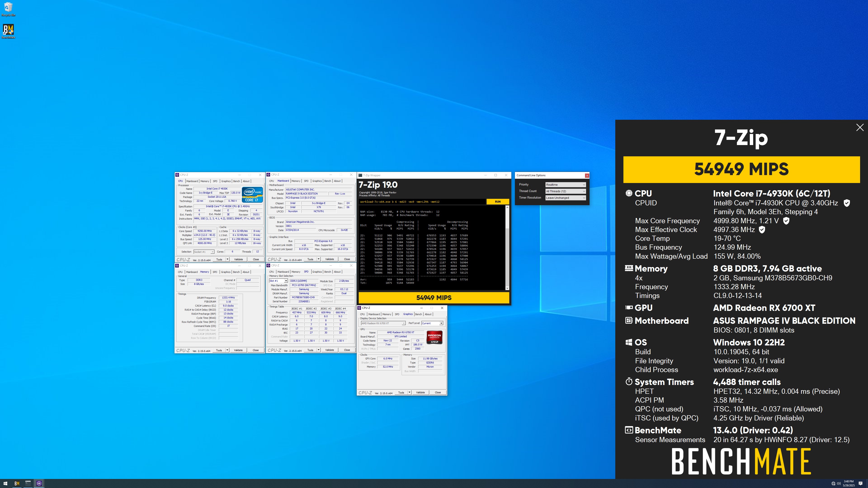Open CPU tab in SPD window
The height and width of the screenshot is (488, 868).
click(271, 272)
